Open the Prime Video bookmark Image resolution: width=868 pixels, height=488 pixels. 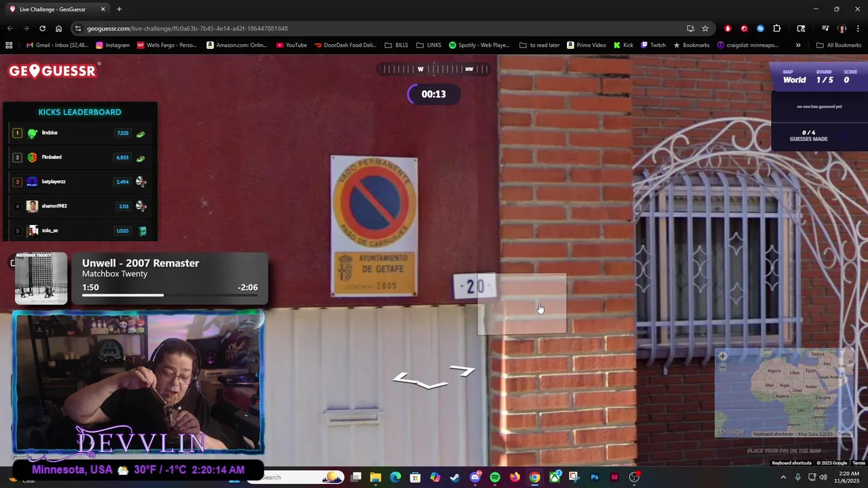tap(587, 45)
